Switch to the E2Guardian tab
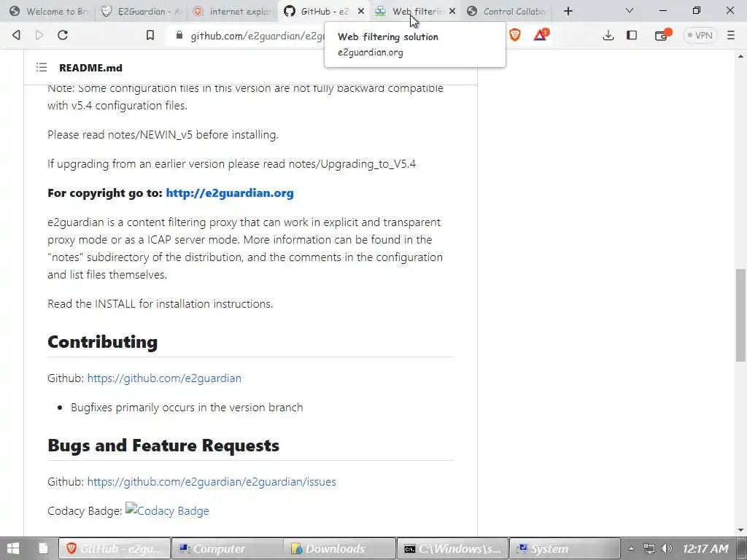 [x=142, y=11]
